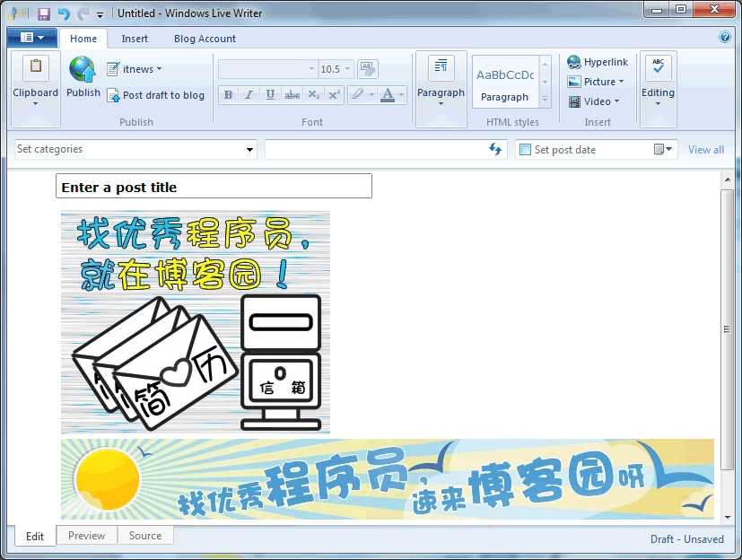742x560 pixels.
Task: Open the highlight color dropdown arrow
Action: pos(371,94)
